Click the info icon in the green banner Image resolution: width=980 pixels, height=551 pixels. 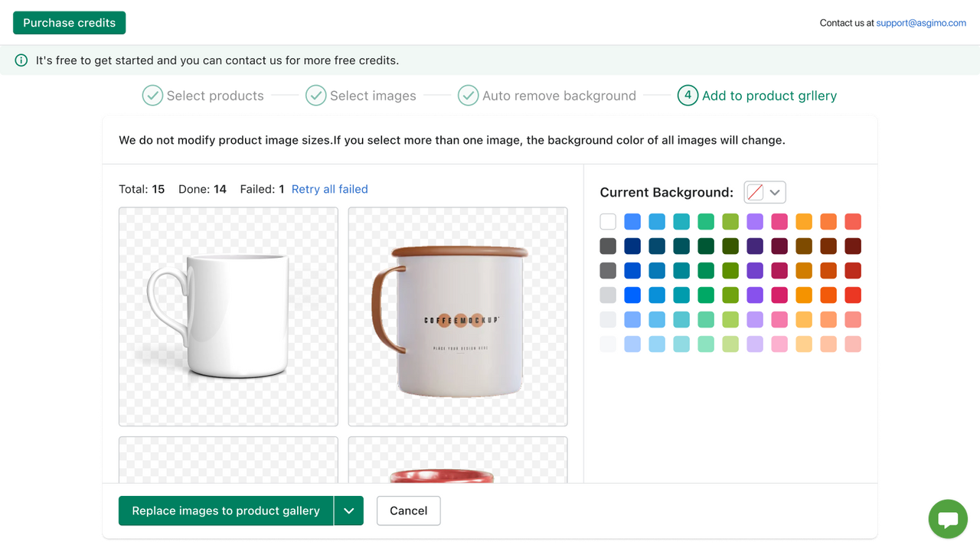click(21, 60)
